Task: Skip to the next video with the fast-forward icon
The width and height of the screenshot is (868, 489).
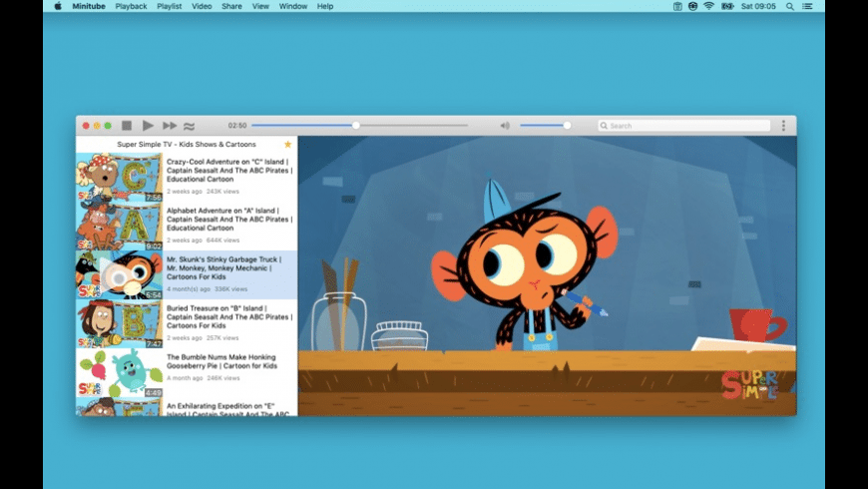Action: coord(170,126)
